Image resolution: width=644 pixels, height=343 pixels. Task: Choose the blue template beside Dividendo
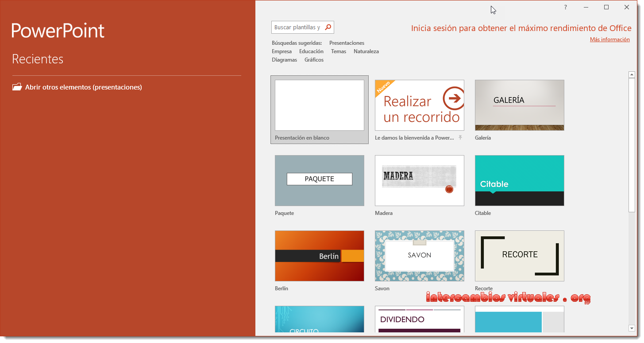pyautogui.click(x=520, y=319)
